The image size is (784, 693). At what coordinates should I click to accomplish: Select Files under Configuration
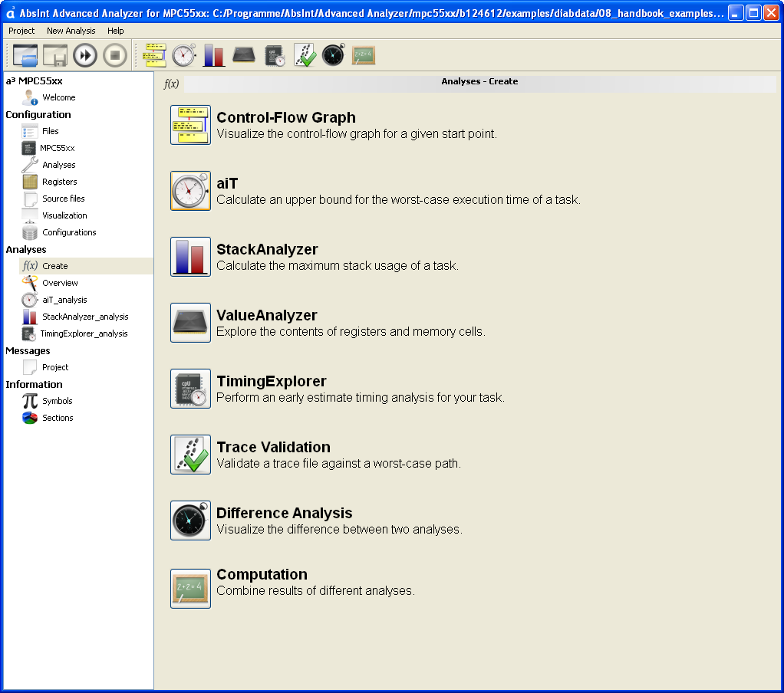click(x=50, y=131)
